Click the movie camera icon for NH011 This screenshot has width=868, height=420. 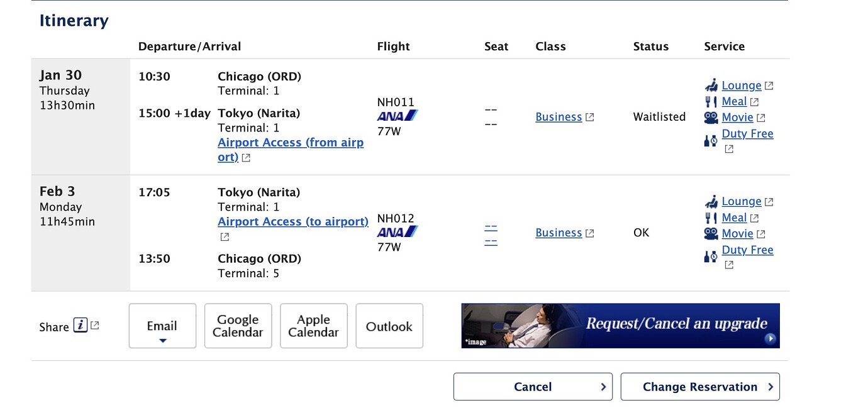[711, 118]
